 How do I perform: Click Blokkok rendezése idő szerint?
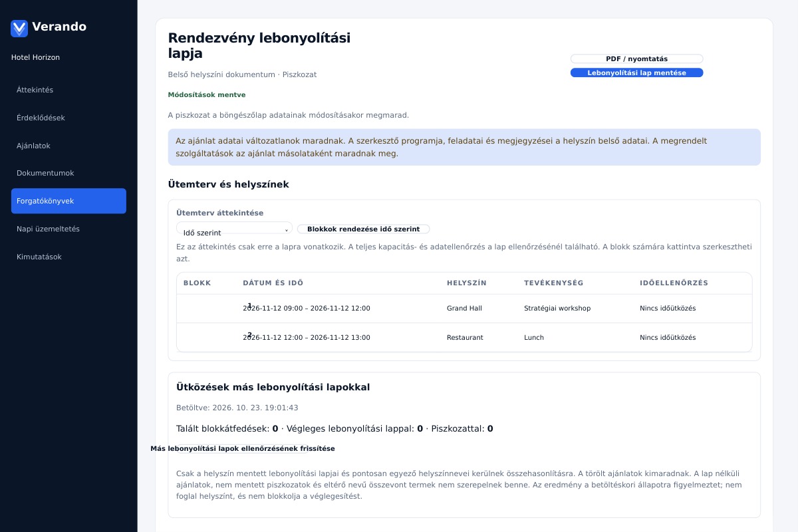pos(363,229)
